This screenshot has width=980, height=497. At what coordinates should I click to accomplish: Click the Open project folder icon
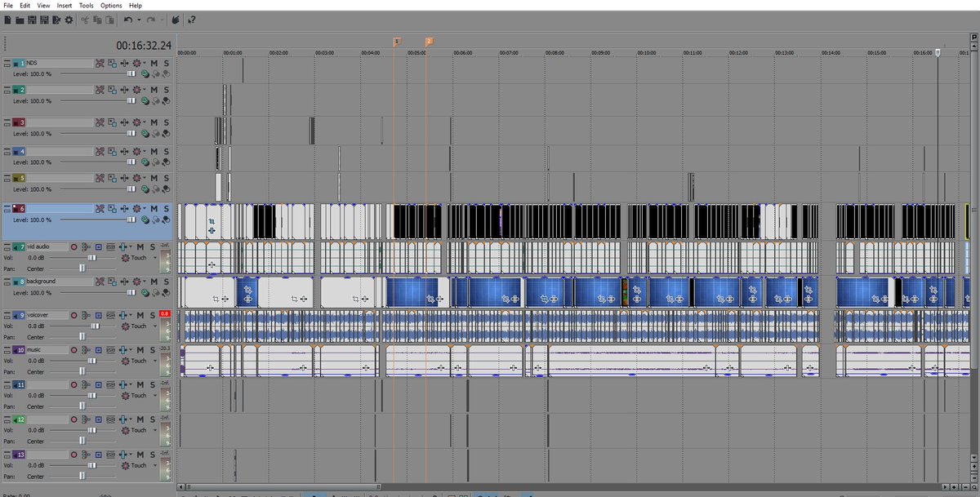(20, 20)
